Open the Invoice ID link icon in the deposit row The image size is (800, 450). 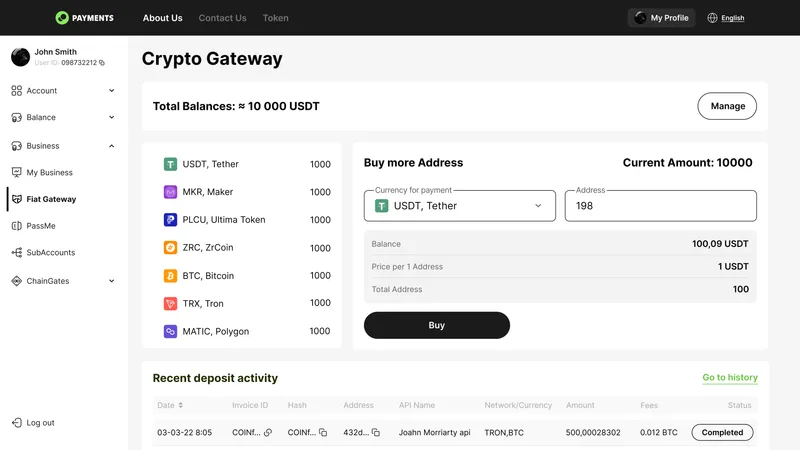point(268,433)
